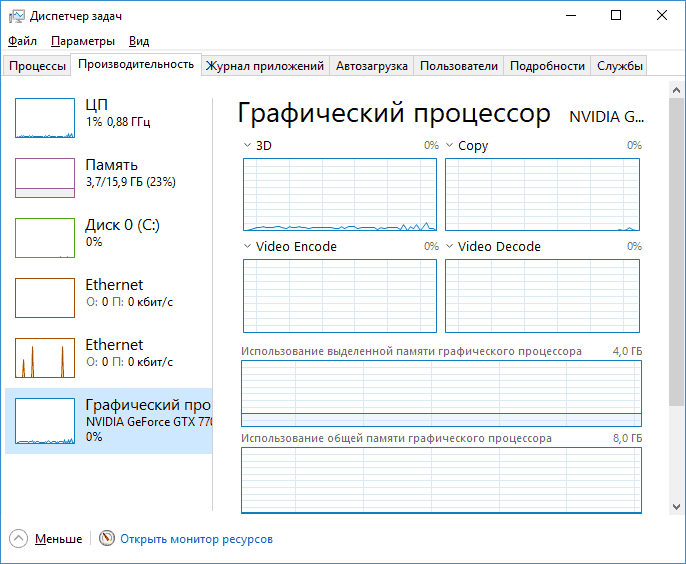Image resolution: width=686 pixels, height=564 pixels.
Task: Click the vertical scrollbar thumb
Action: 676,252
